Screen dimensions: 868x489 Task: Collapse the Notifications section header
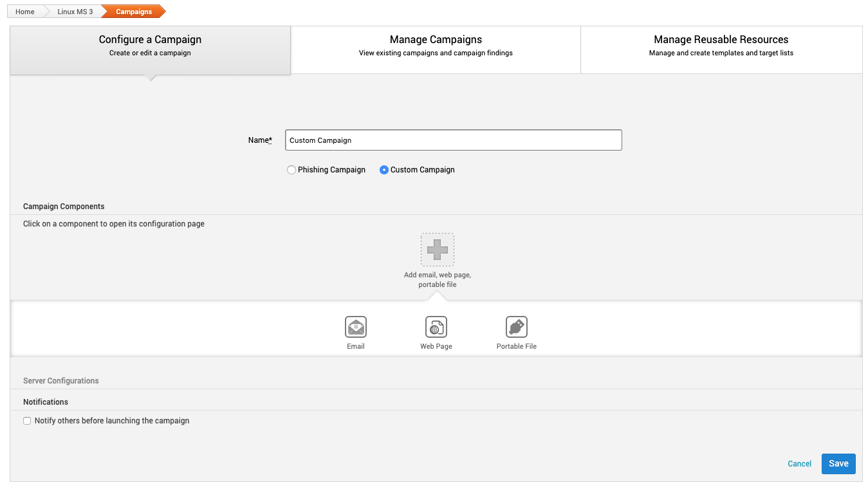point(46,402)
